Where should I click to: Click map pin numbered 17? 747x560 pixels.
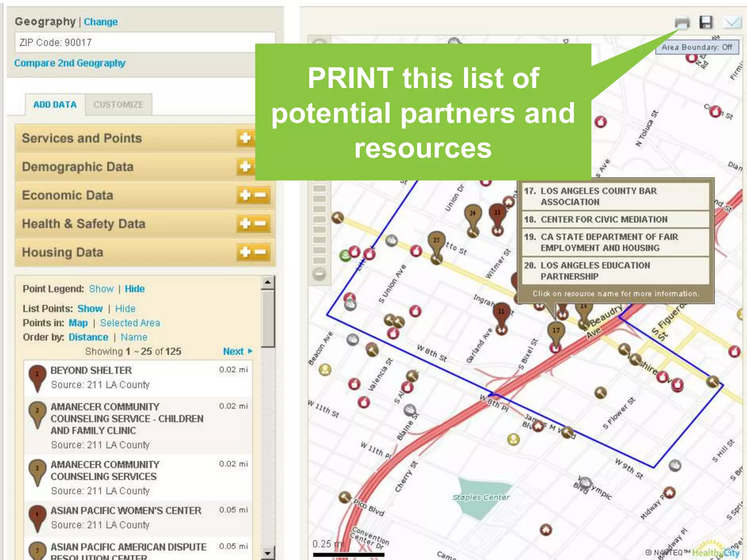coord(556,333)
